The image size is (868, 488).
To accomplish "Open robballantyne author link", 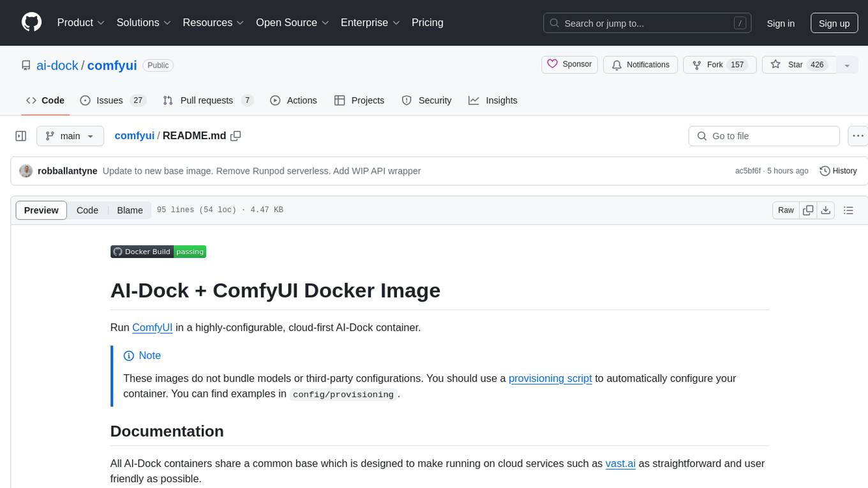I will (x=68, y=171).
